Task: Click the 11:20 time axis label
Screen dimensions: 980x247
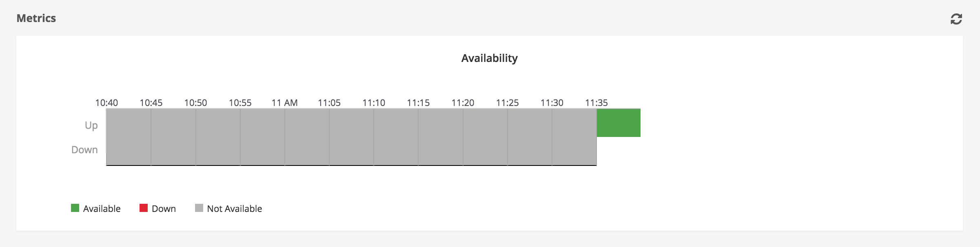Action: (463, 103)
